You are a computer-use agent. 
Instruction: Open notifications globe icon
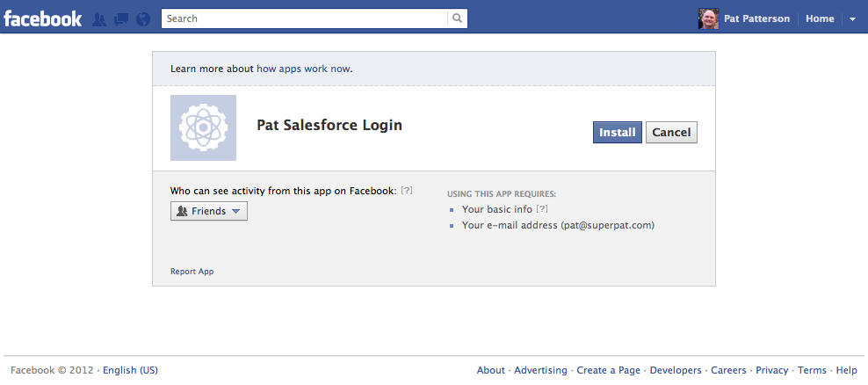(x=143, y=19)
